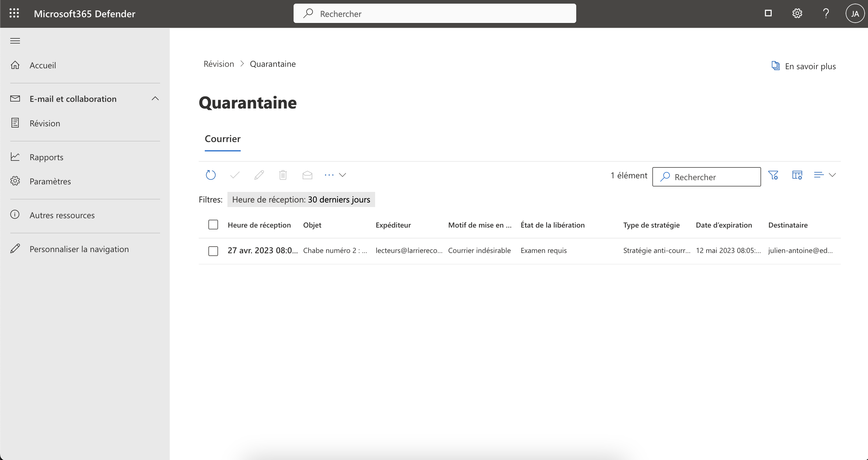Screen dimensions: 868x460
Task: Click the E-mail et collaboration envelope icon
Action: [15, 99]
